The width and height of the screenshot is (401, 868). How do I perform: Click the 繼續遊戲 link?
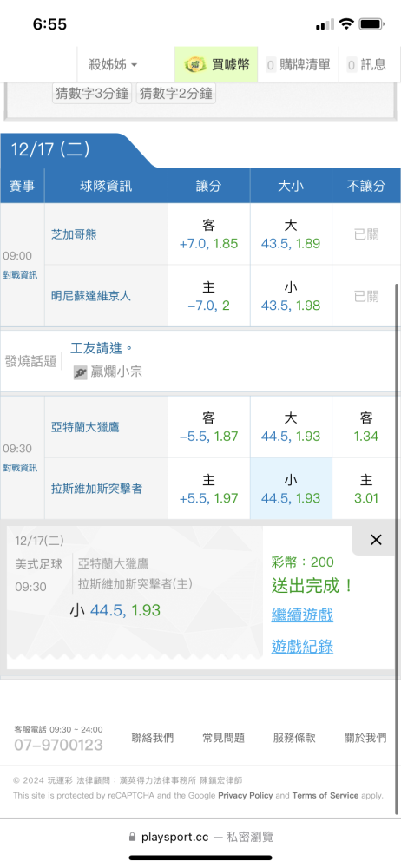tap(302, 615)
